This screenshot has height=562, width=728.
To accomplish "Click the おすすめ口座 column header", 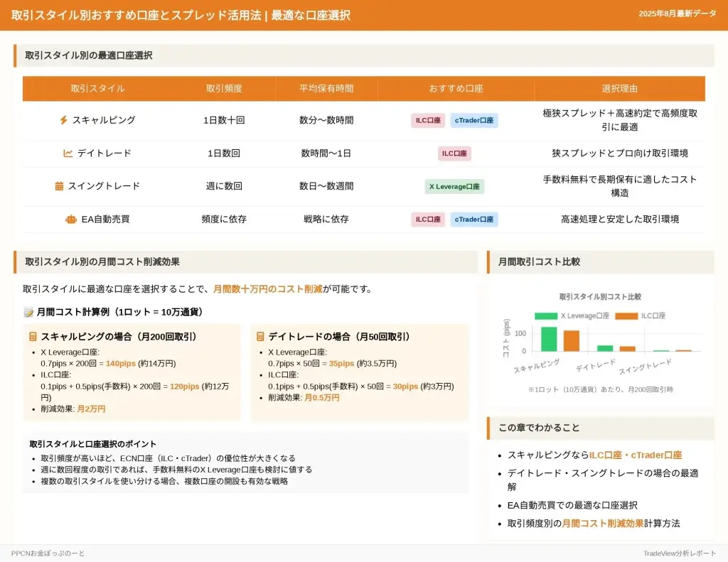I will tap(455, 89).
